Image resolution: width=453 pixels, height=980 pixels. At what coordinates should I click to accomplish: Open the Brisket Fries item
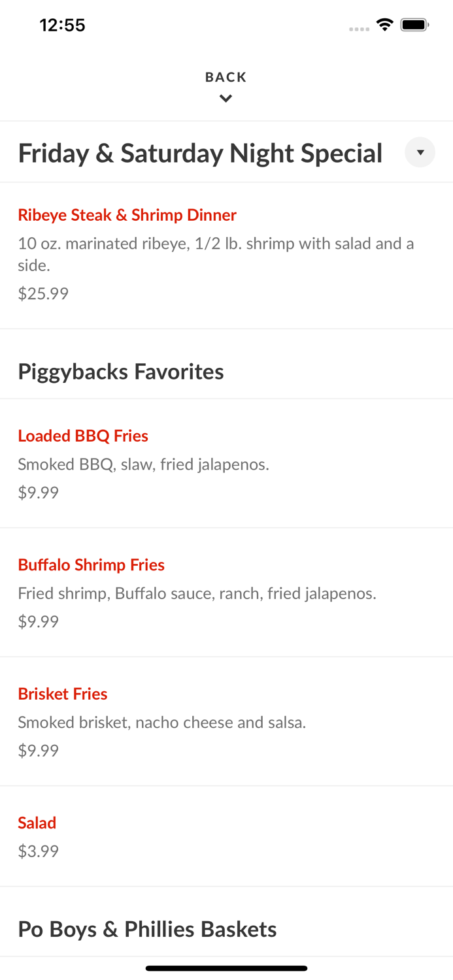63,694
